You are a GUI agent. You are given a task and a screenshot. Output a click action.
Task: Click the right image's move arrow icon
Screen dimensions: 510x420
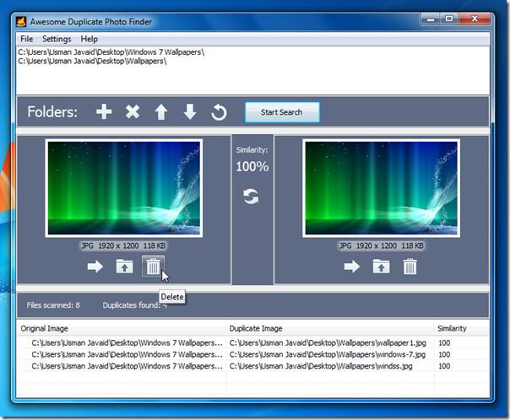[351, 267]
